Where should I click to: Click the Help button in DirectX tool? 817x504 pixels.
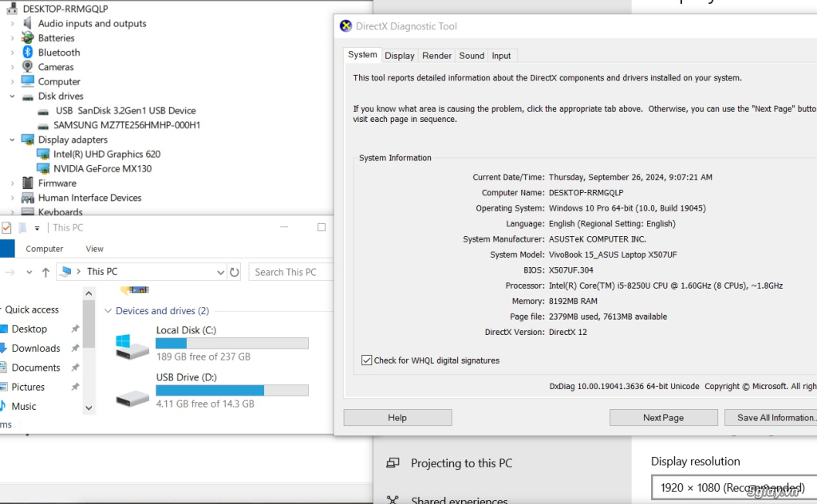pyautogui.click(x=397, y=418)
